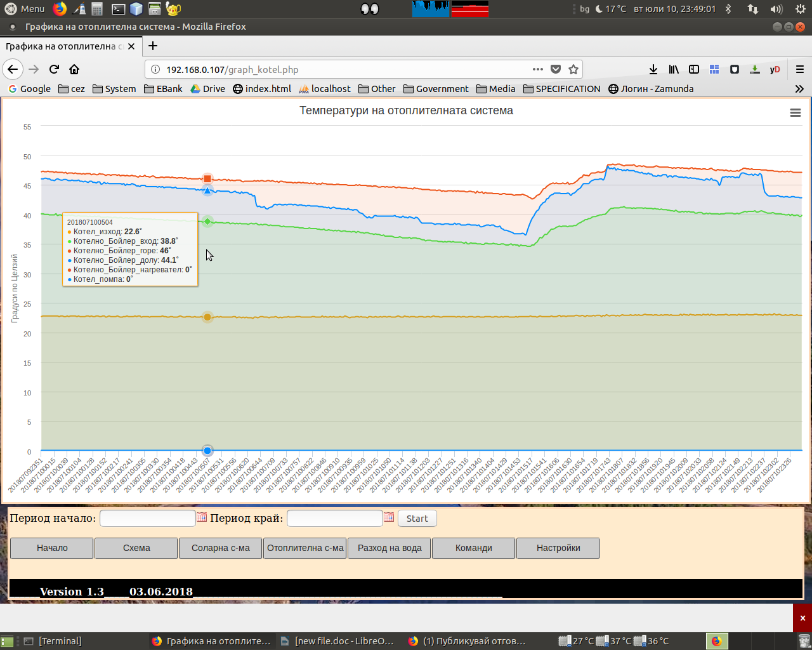Screen dimensions: 812x650
Task: Bookmark this page with the star icon
Action: coord(573,69)
